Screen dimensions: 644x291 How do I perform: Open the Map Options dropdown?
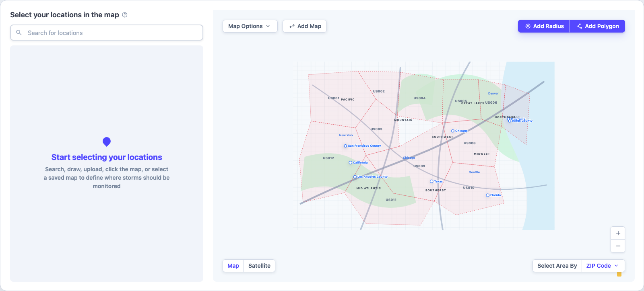coord(250,26)
